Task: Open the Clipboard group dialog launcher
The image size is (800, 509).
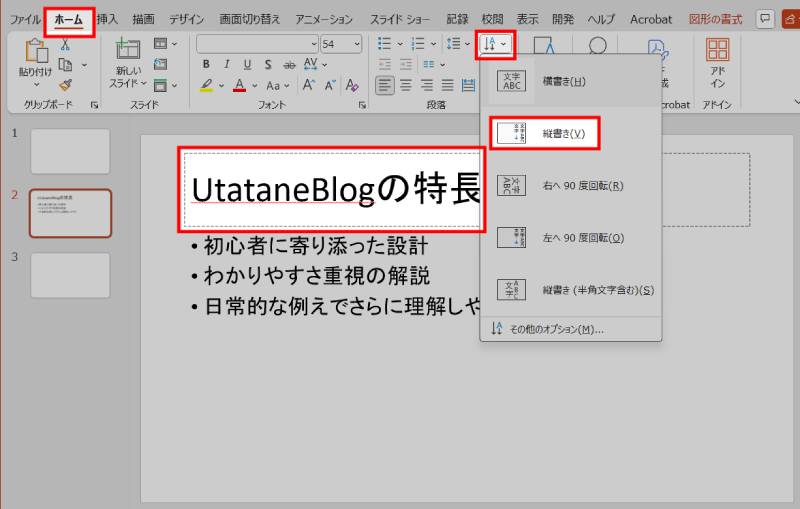Action: click(x=94, y=105)
